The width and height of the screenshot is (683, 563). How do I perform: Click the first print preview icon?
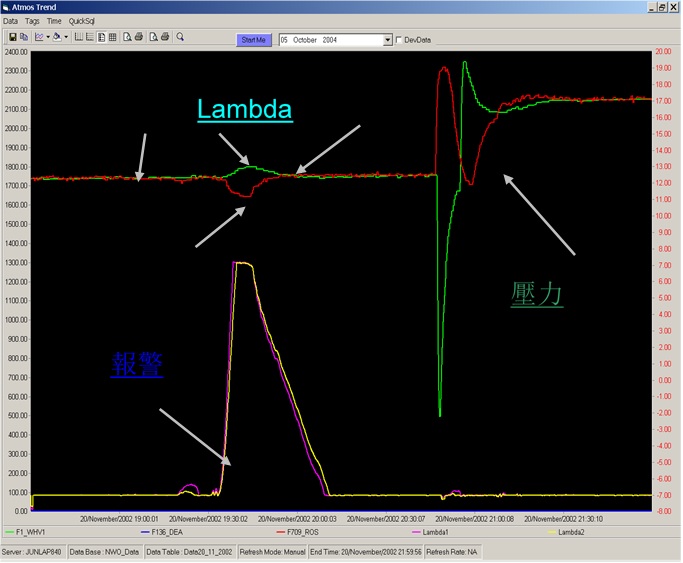pos(126,38)
